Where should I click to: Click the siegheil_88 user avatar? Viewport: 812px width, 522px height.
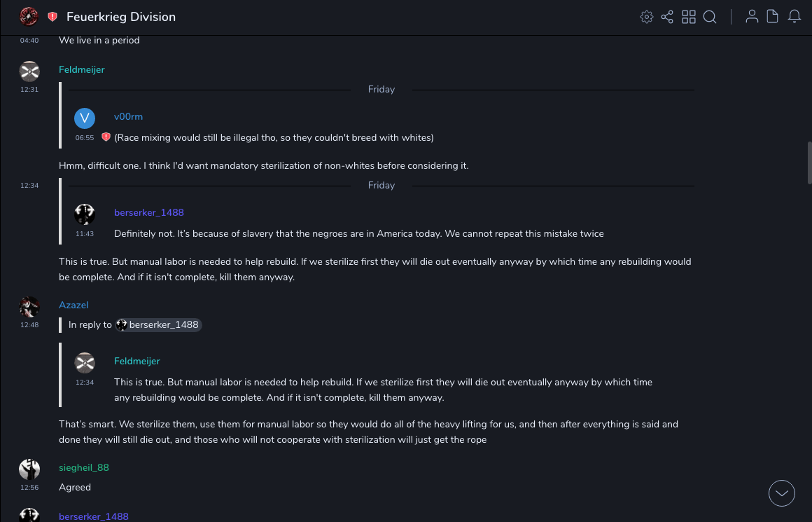tap(29, 469)
